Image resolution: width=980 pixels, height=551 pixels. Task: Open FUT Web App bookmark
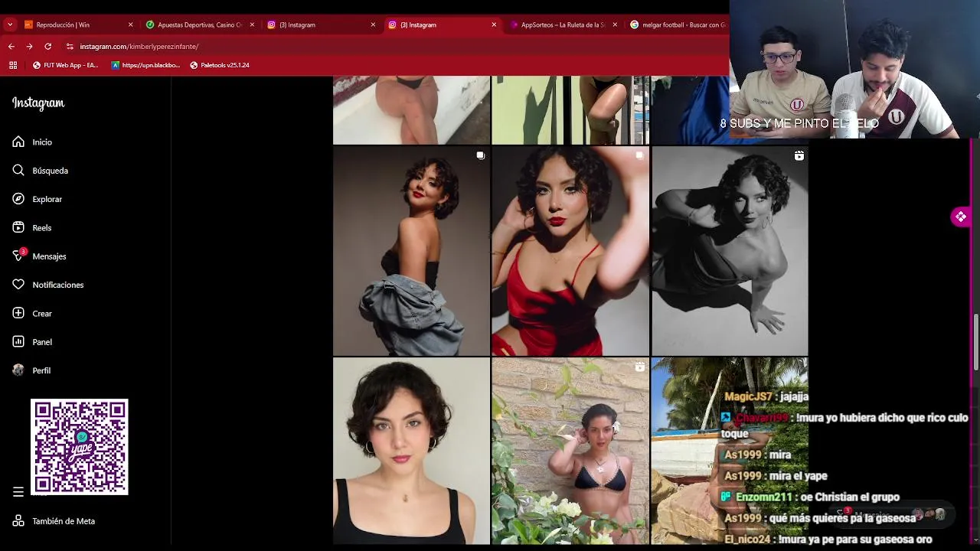(66, 65)
